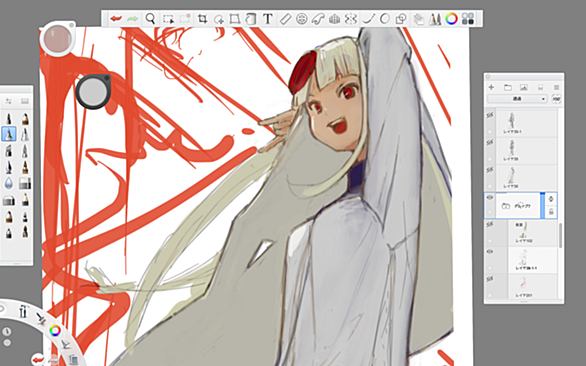Show hidden layer レイヤ30
The width and height of the screenshot is (586, 366).
click(490, 170)
